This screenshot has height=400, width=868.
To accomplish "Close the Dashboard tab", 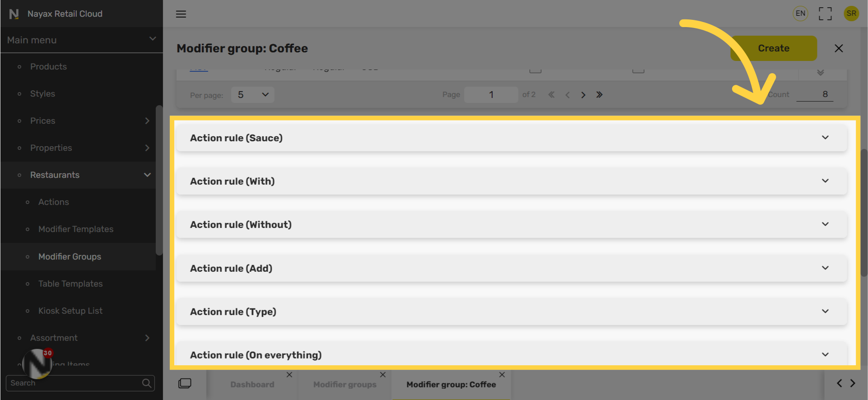I will pos(289,375).
